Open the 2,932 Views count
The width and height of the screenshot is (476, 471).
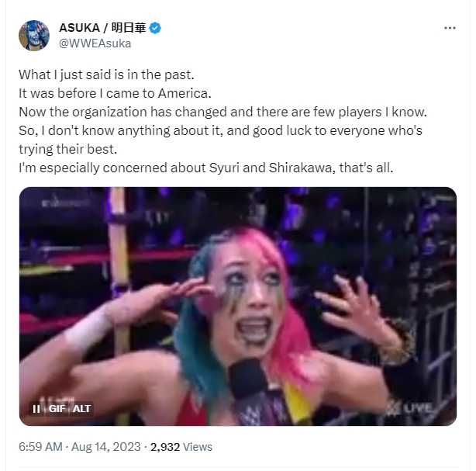coord(181,447)
